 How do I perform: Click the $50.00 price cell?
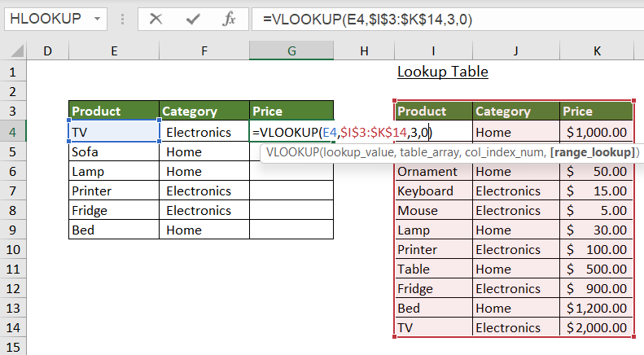click(x=596, y=171)
